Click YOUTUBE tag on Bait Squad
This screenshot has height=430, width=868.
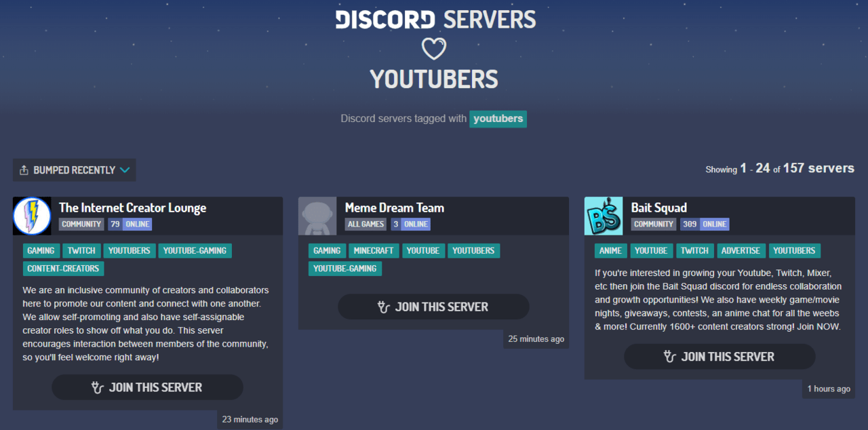tap(651, 250)
